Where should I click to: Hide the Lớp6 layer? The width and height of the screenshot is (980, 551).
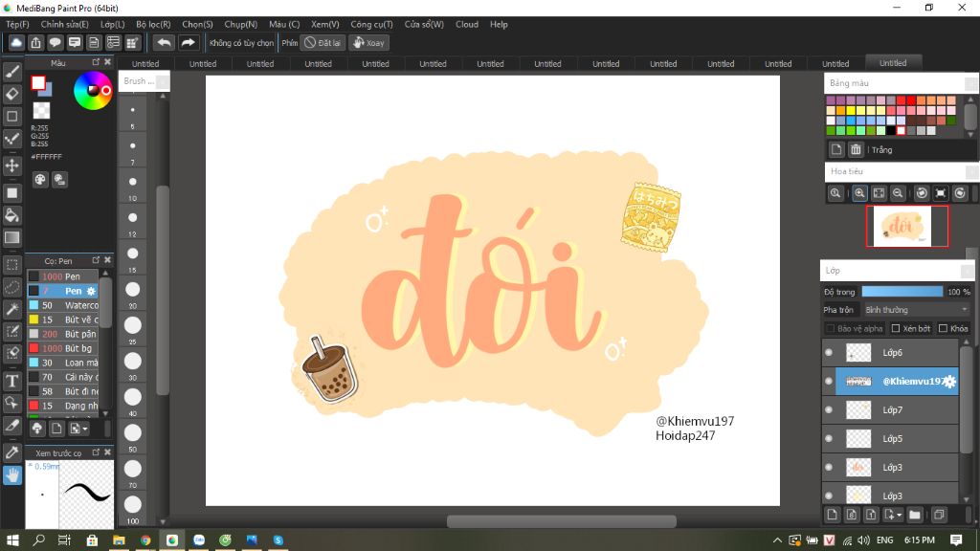click(829, 352)
